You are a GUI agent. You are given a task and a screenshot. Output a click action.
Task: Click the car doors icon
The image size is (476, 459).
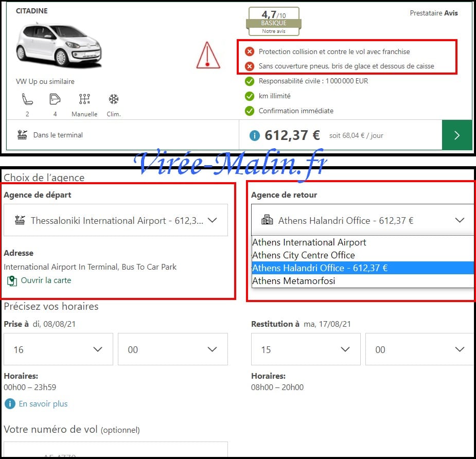pos(55,99)
